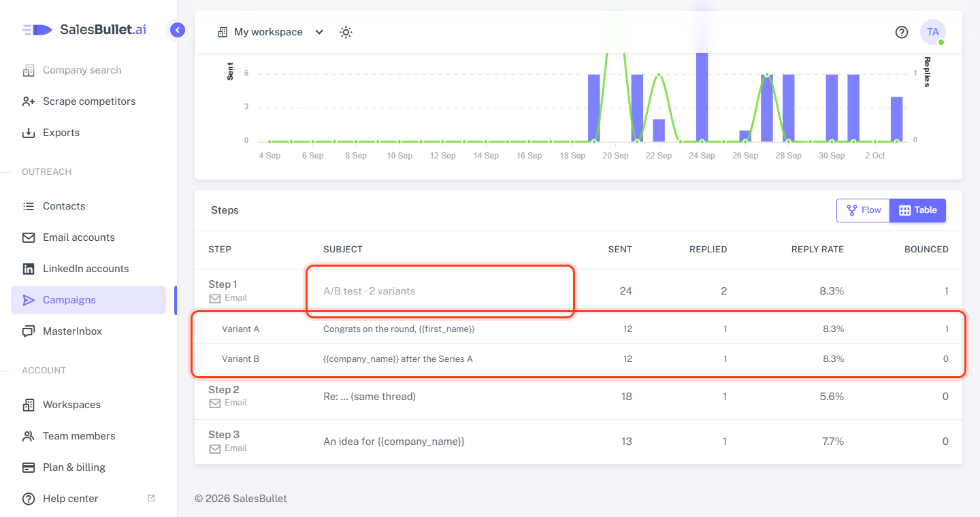Collapse the sidebar with the arrow button
Image resolution: width=980 pixels, height=517 pixels.
coord(178,30)
